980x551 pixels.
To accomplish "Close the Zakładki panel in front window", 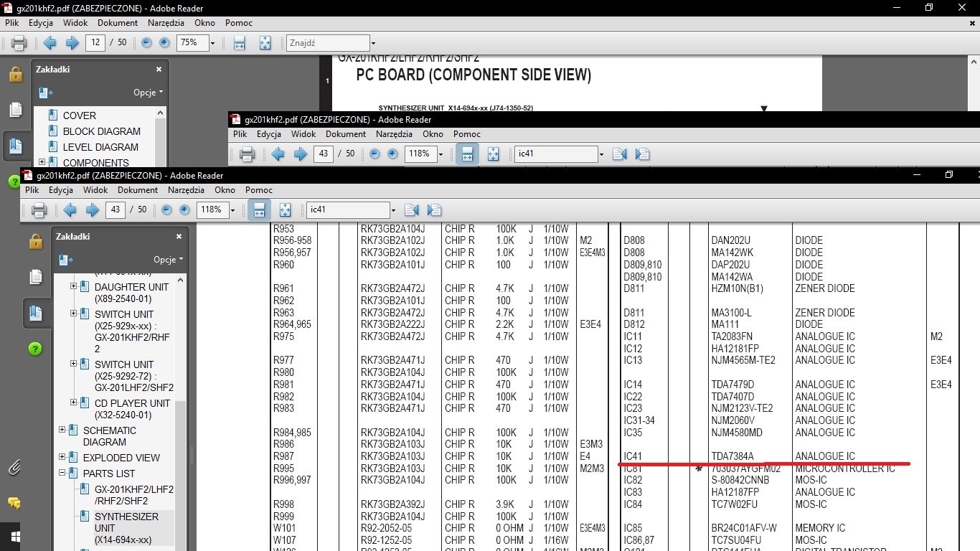I will pyautogui.click(x=179, y=236).
